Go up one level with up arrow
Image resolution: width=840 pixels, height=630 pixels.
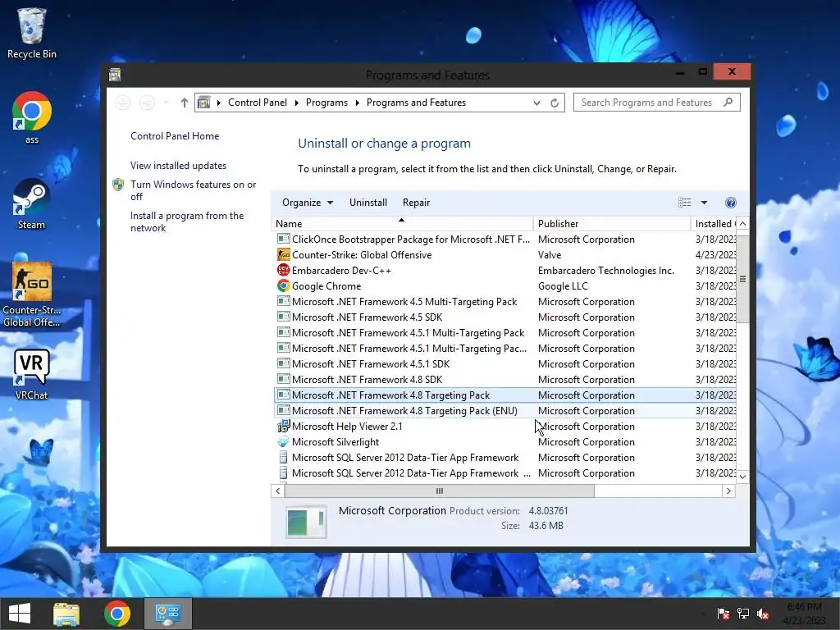click(x=184, y=103)
